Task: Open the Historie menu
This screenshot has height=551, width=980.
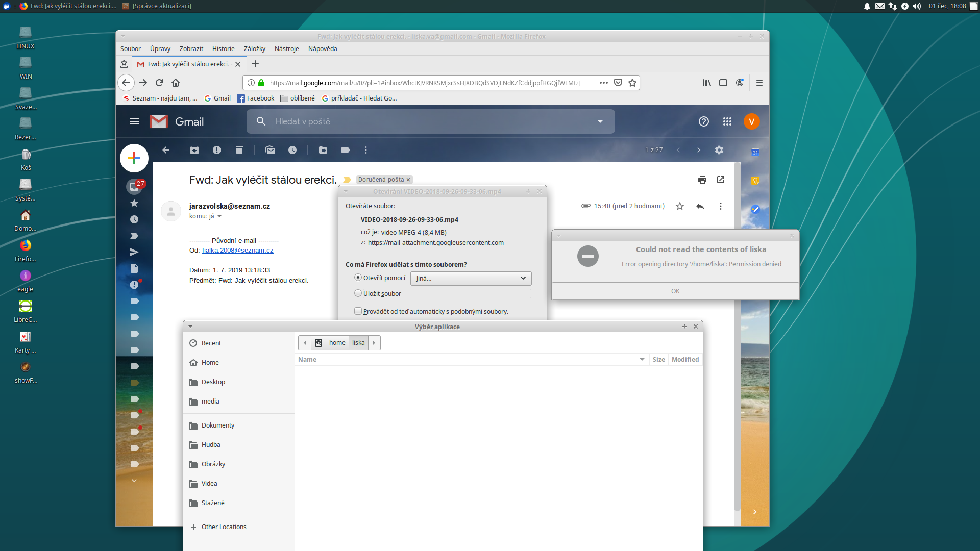Action: tap(224, 49)
